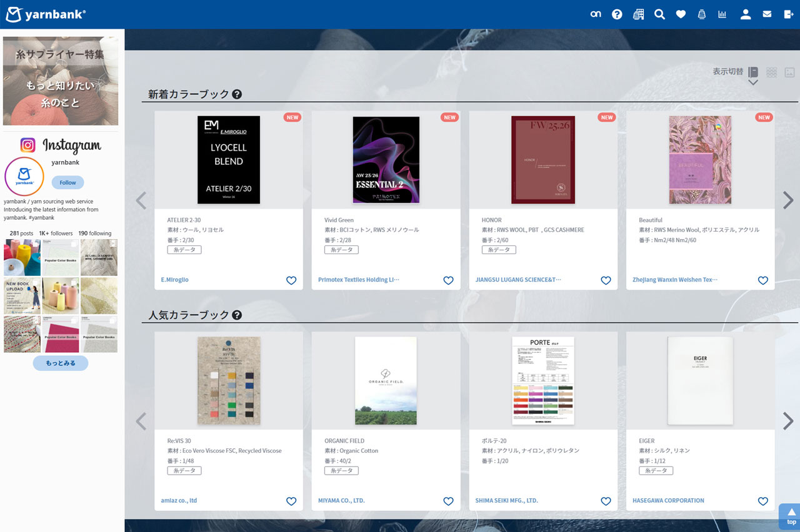The width and height of the screenshot is (800, 532).
Task: Open the mail envelope icon
Action: [767, 14]
